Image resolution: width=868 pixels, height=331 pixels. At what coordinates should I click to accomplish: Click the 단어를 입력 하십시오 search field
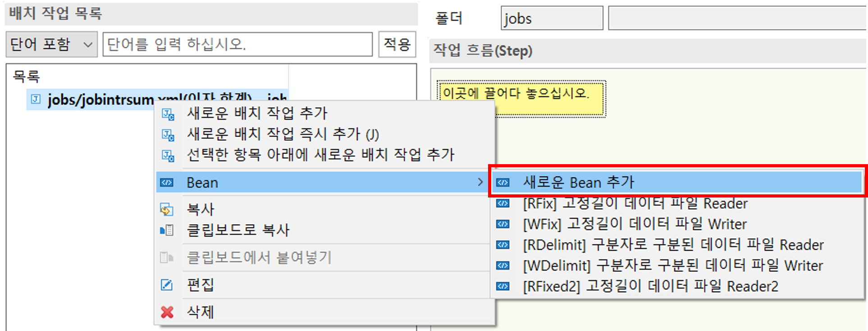[238, 44]
